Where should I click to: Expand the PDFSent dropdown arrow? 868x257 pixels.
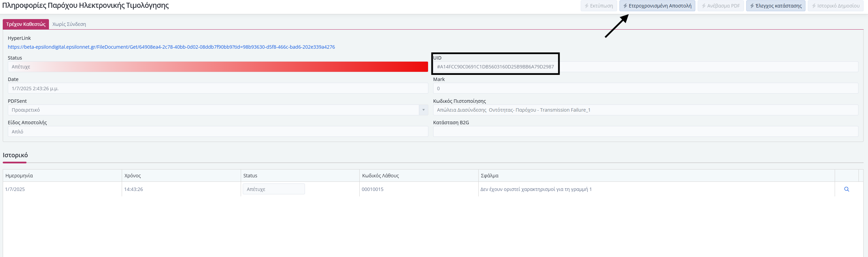[x=424, y=110]
